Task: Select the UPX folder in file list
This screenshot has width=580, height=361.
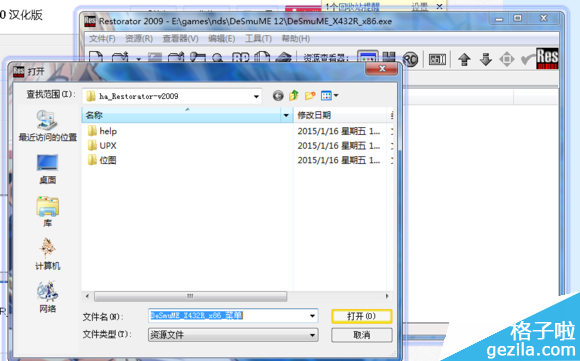Action: (x=102, y=146)
